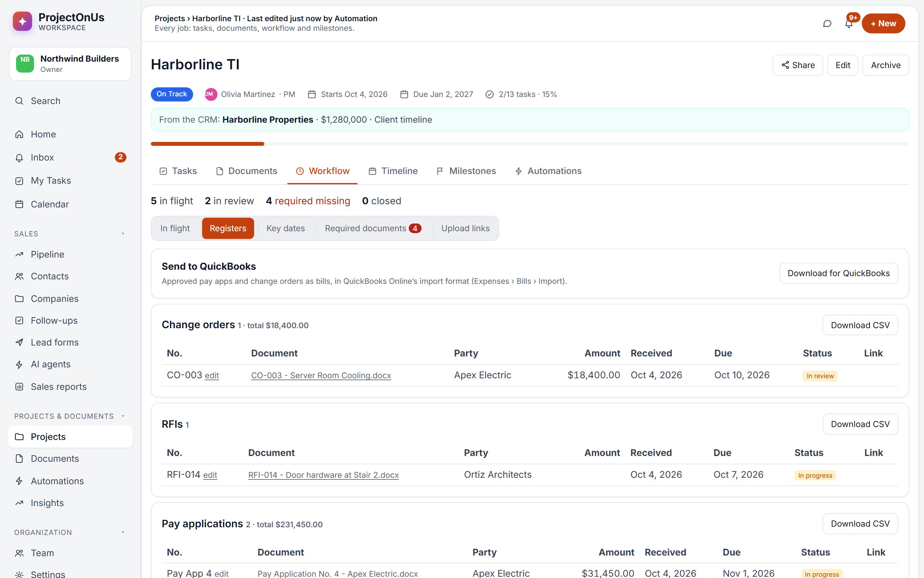Collapse the ORGANIZATION sidebar section

click(x=123, y=532)
